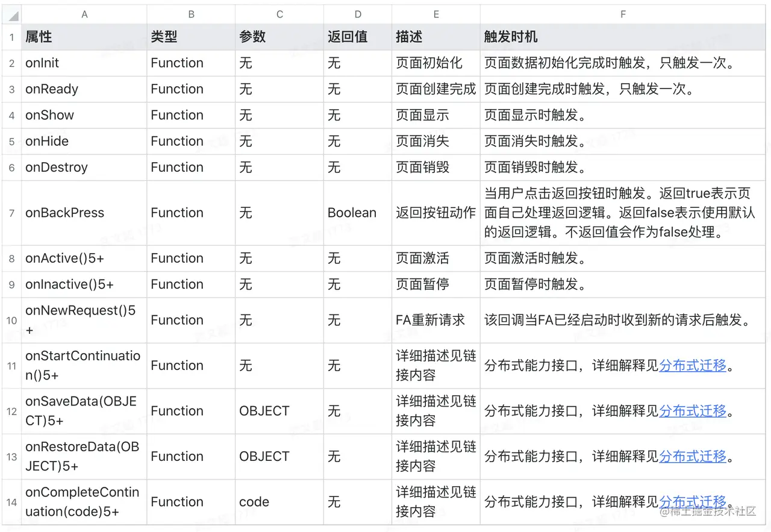Select the onSaveData(OBJECT)5+ cell
This screenshot has height=532, width=771.
[x=84, y=411]
